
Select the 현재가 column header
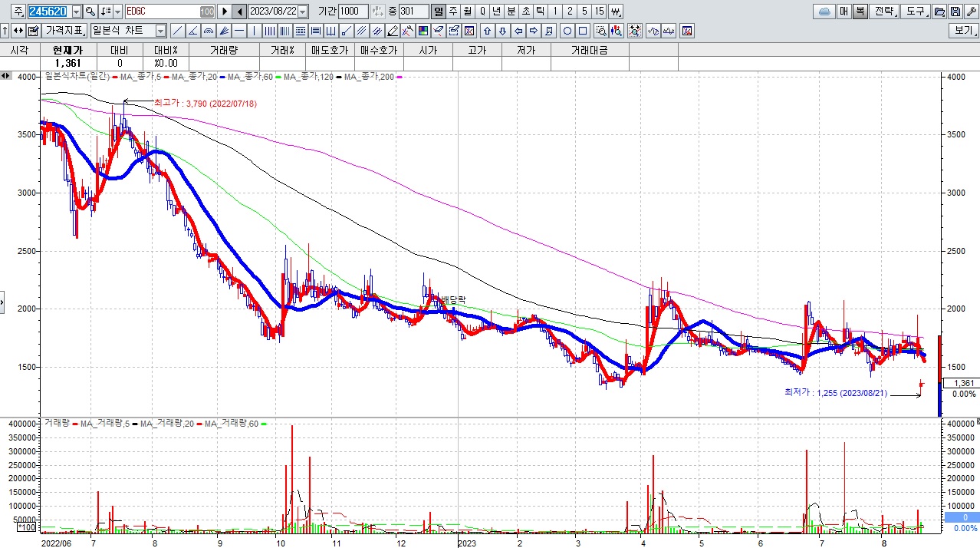pos(67,50)
